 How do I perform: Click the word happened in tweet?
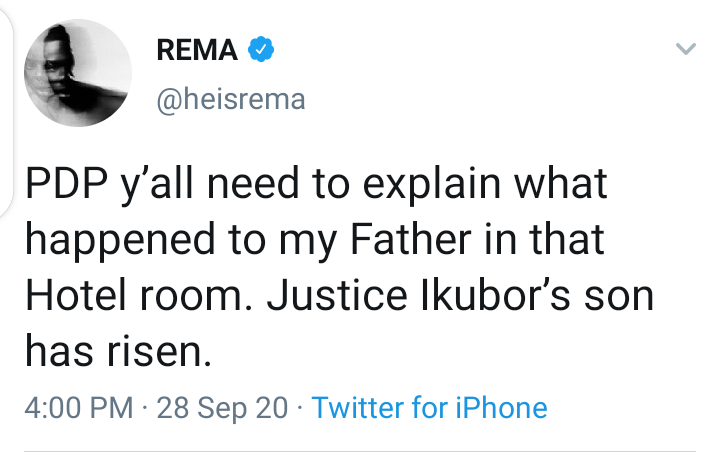point(120,240)
